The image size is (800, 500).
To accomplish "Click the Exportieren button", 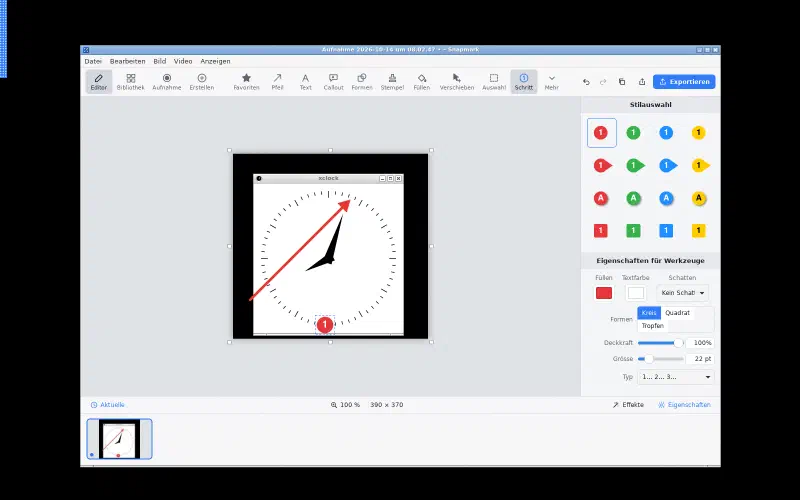I will coord(684,82).
